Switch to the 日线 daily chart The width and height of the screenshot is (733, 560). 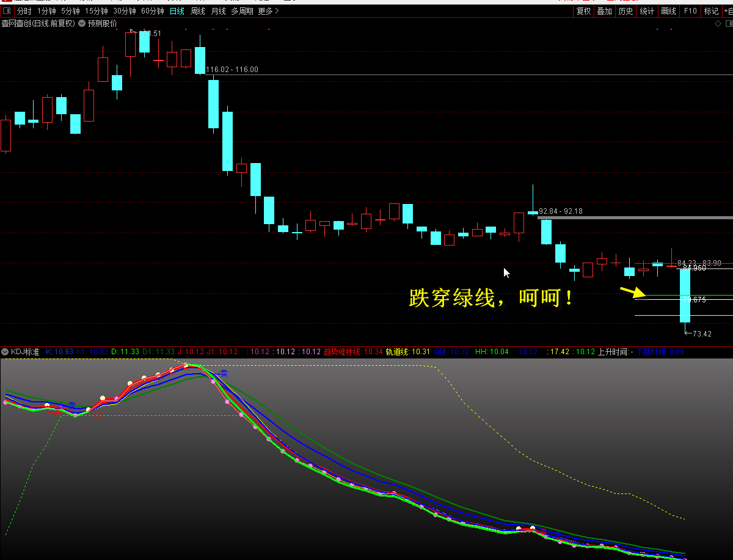coord(177,11)
